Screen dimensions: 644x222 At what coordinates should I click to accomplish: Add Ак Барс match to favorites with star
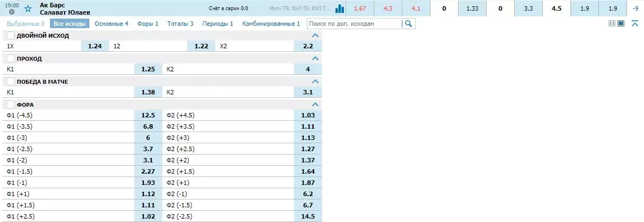click(28, 8)
